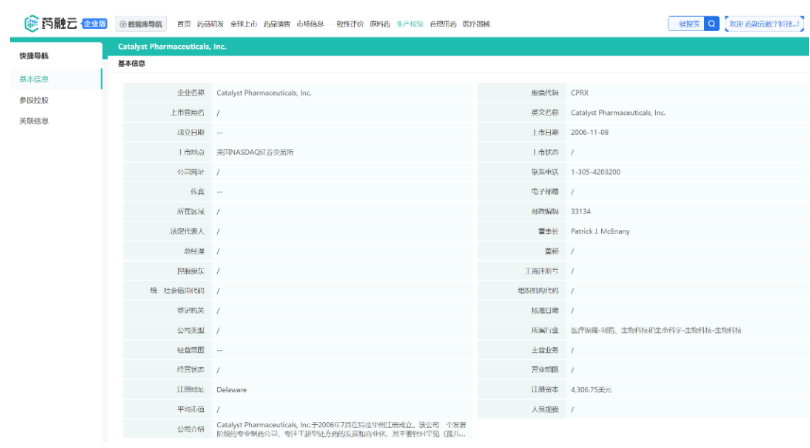Click the registered address value Delaware
Screen dimensions: 810x448
coord(231,390)
